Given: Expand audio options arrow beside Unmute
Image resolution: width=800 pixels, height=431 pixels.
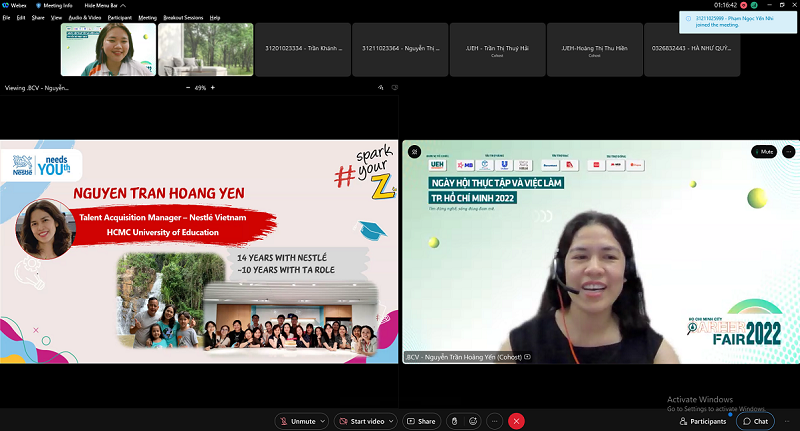Looking at the screenshot, I should (323, 421).
